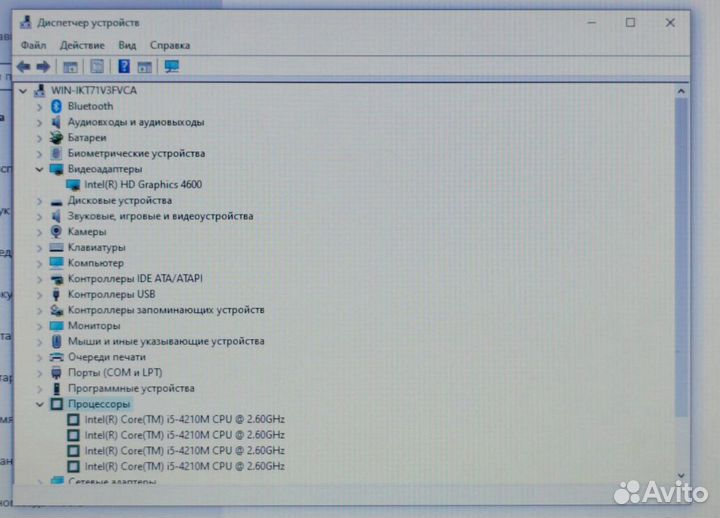Screen dimensions: 720x518
Task: Click the Аудиовходы speaker icon
Action: click(56, 122)
